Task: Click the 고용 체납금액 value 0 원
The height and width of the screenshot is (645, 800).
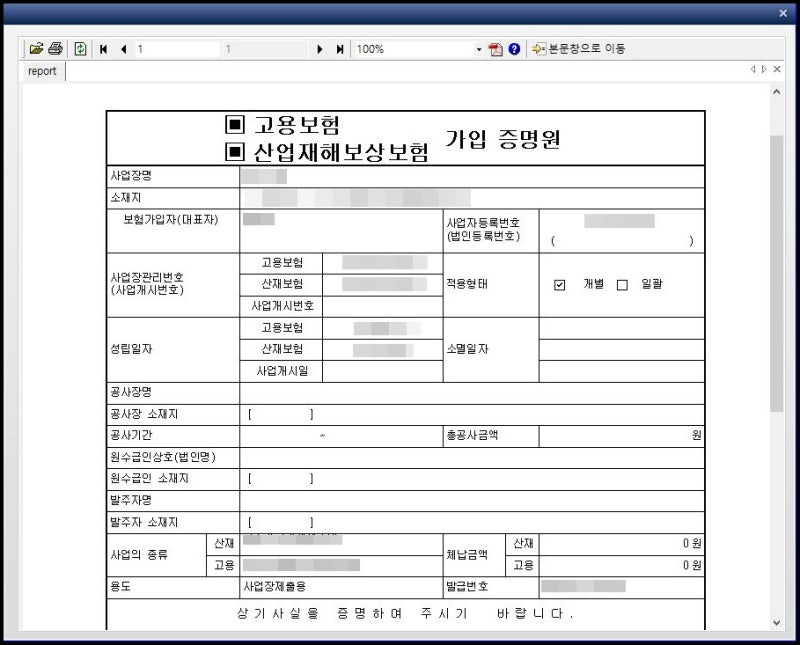Action: [x=692, y=565]
